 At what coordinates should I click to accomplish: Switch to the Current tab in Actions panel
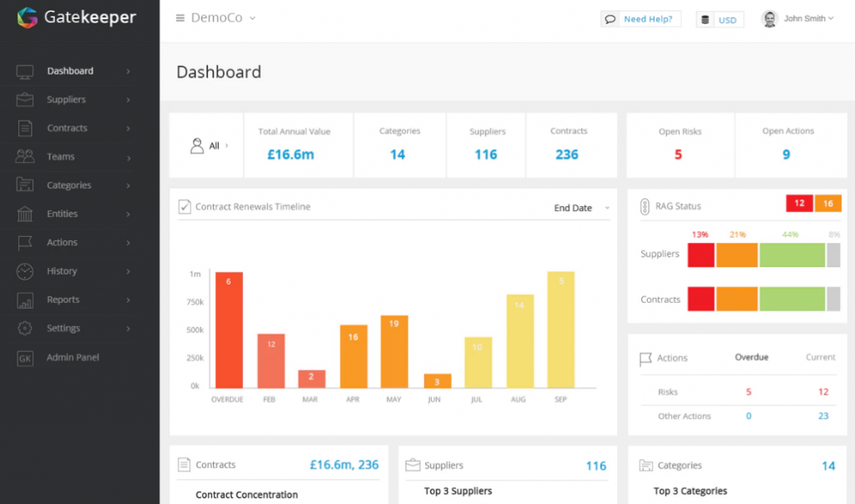point(819,356)
